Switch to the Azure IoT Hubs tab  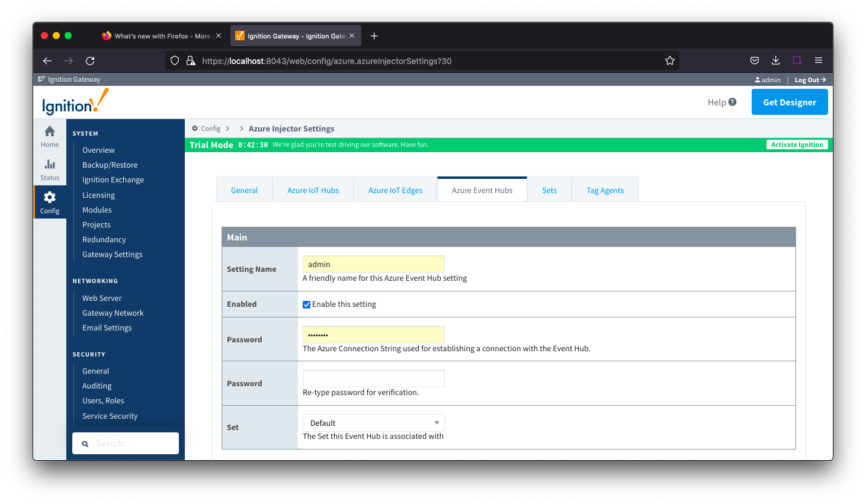313,190
